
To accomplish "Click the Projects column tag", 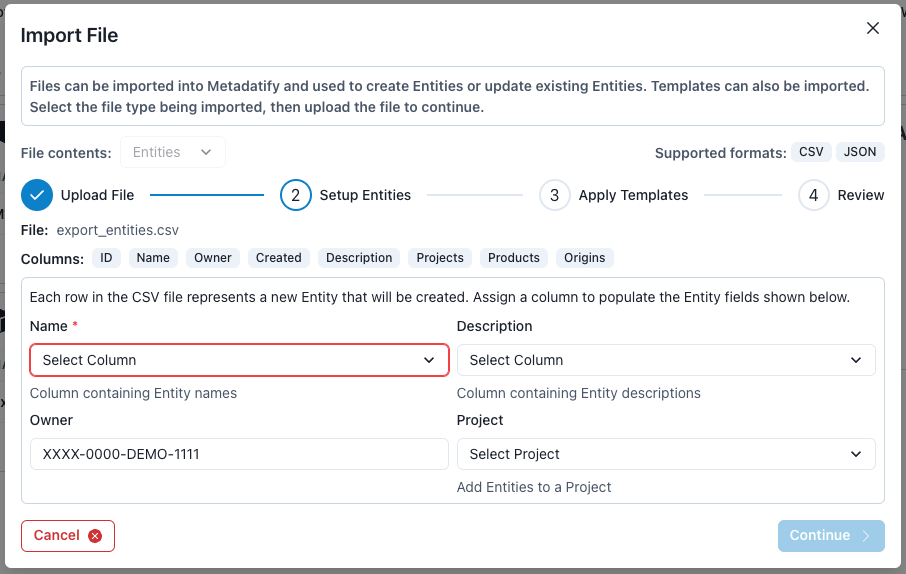I will tap(440, 258).
